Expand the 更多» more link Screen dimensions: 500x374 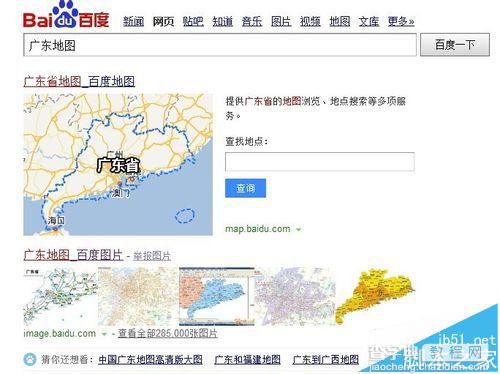click(401, 22)
